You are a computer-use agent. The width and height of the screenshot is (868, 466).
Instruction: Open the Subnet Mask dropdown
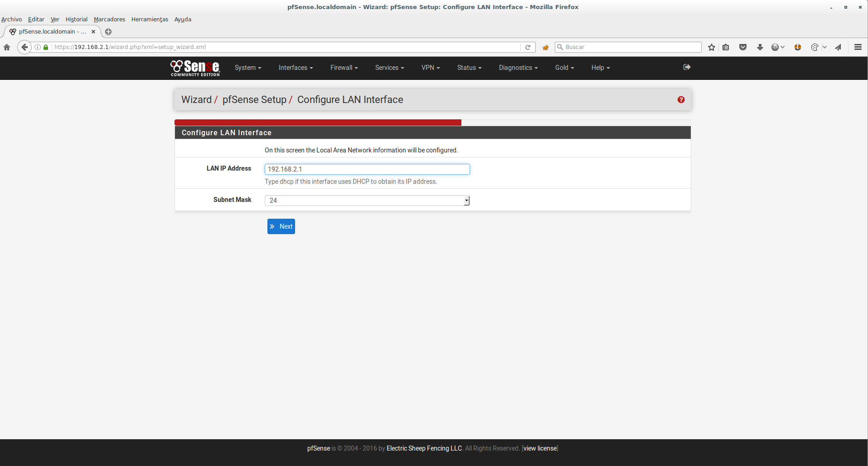pos(367,201)
